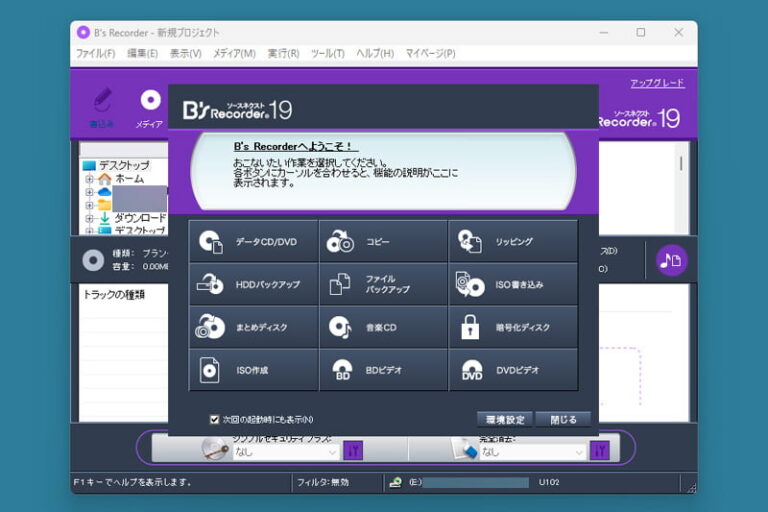
Task: Choose the コピー disc copy function
Action: (x=383, y=241)
